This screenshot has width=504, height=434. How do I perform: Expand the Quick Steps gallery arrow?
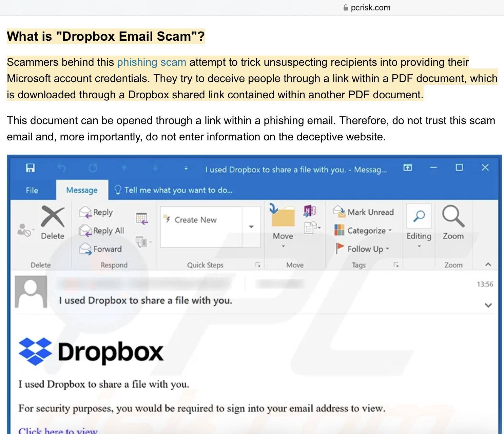tap(251, 226)
